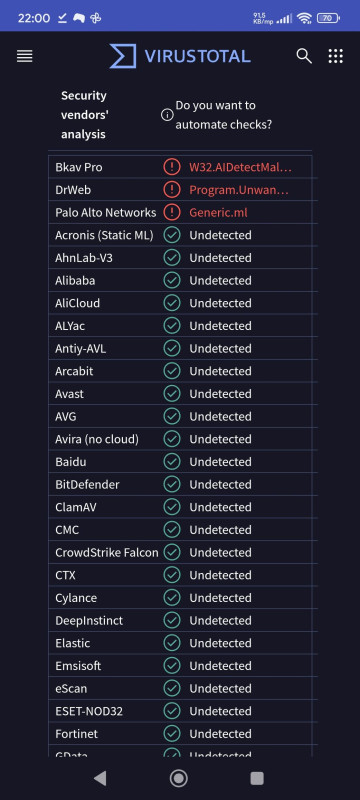Select the Program.Unwan detection label
Screen dimensions: 360x800
(239, 190)
